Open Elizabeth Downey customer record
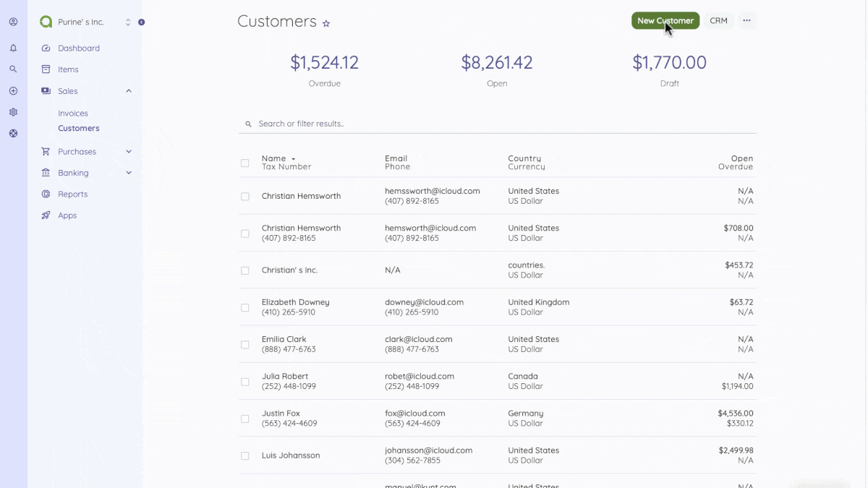 click(295, 302)
